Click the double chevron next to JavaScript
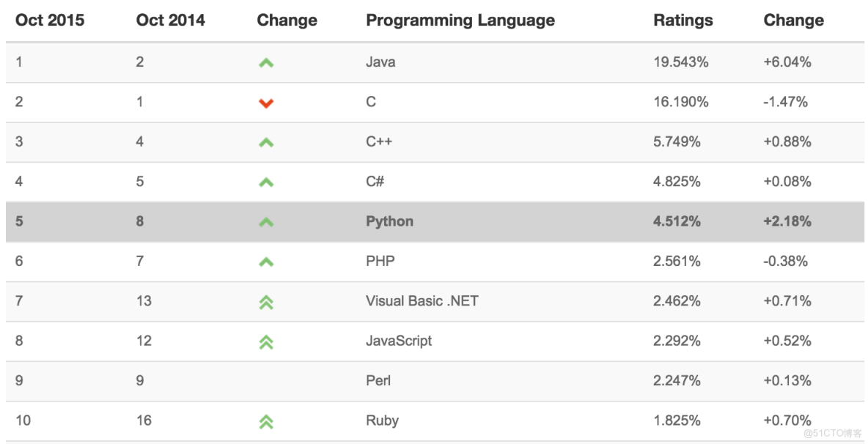The image size is (868, 444). click(267, 341)
